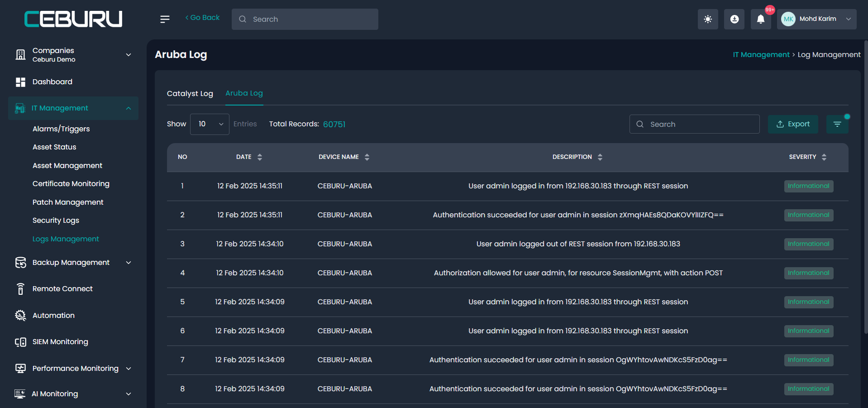
Task: Open the Show entries dropdown
Action: [x=210, y=124]
